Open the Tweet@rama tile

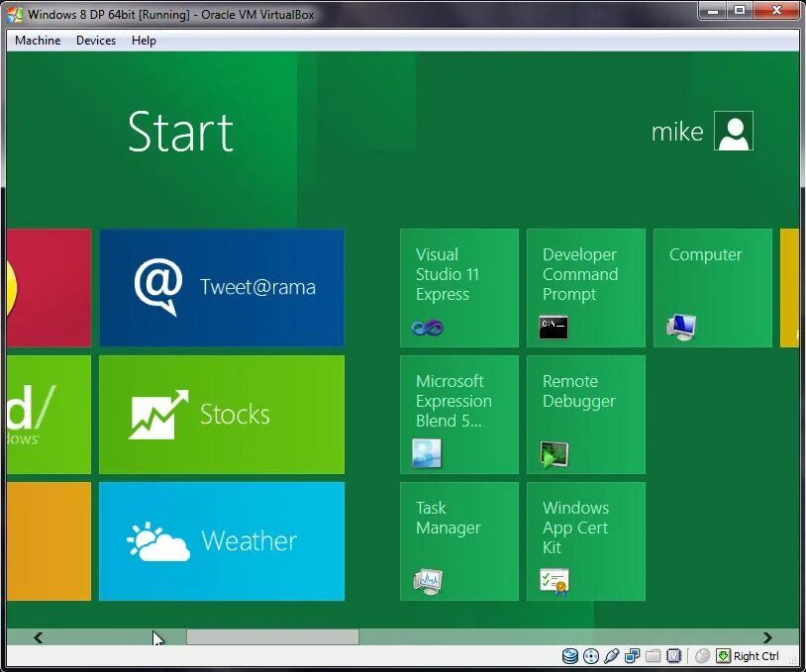coord(222,288)
